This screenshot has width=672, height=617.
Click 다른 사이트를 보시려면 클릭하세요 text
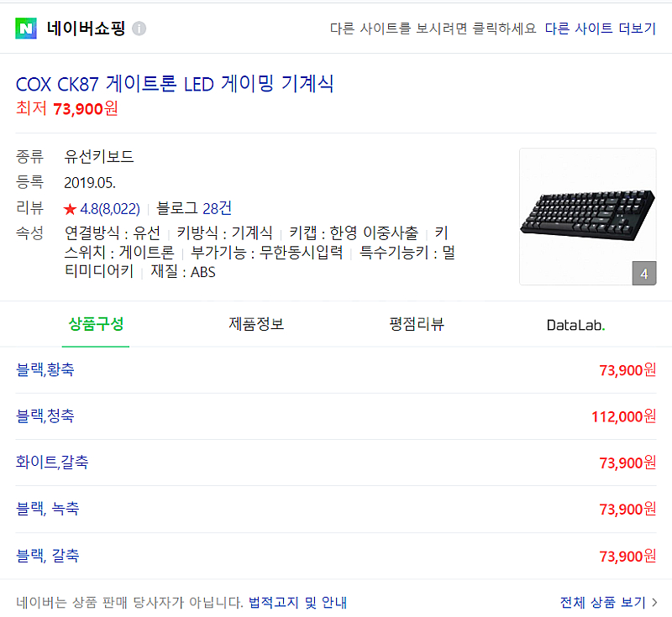(x=433, y=29)
